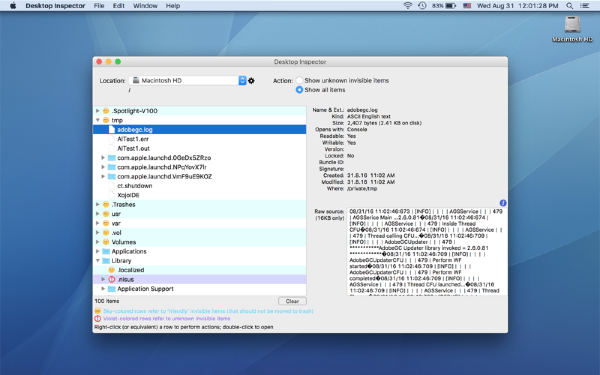
Task: Expand the .Spotlight-V100 folder
Action: click(98, 111)
